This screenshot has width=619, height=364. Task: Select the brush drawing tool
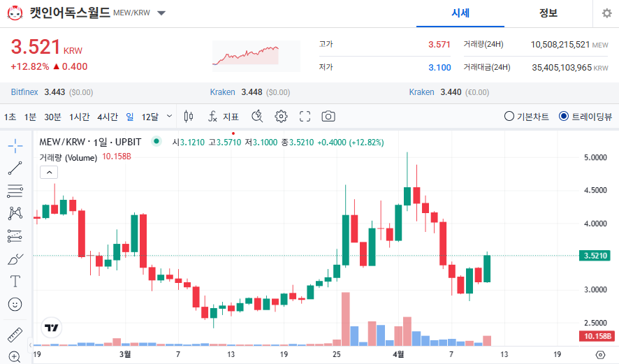click(15, 259)
